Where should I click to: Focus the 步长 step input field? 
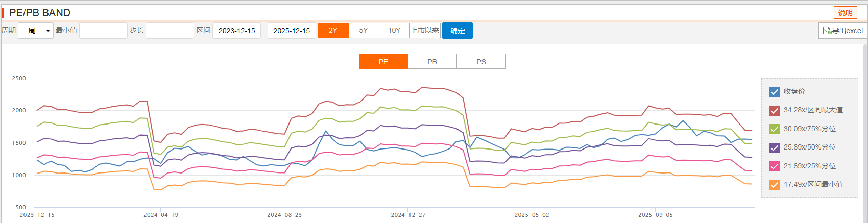170,31
